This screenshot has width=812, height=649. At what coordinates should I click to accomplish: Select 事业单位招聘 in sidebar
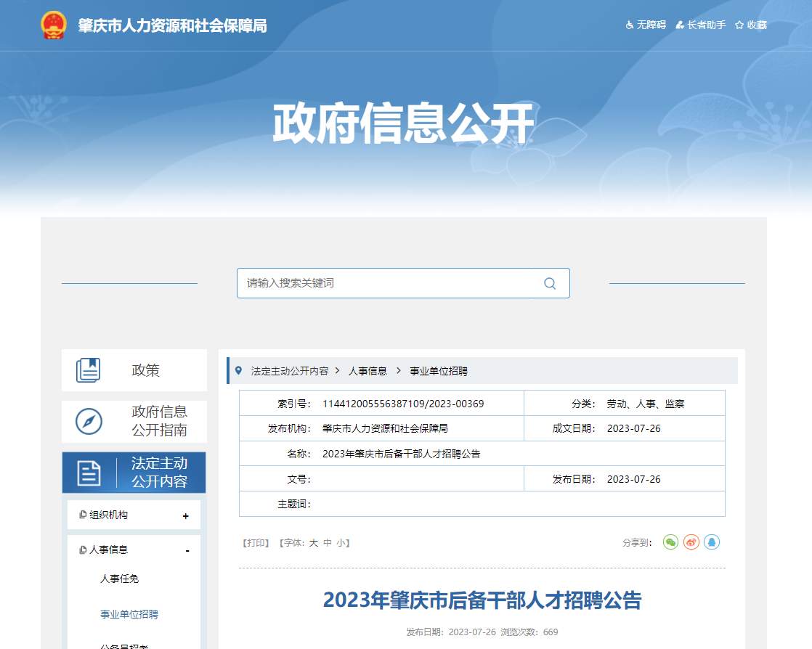pyautogui.click(x=129, y=614)
